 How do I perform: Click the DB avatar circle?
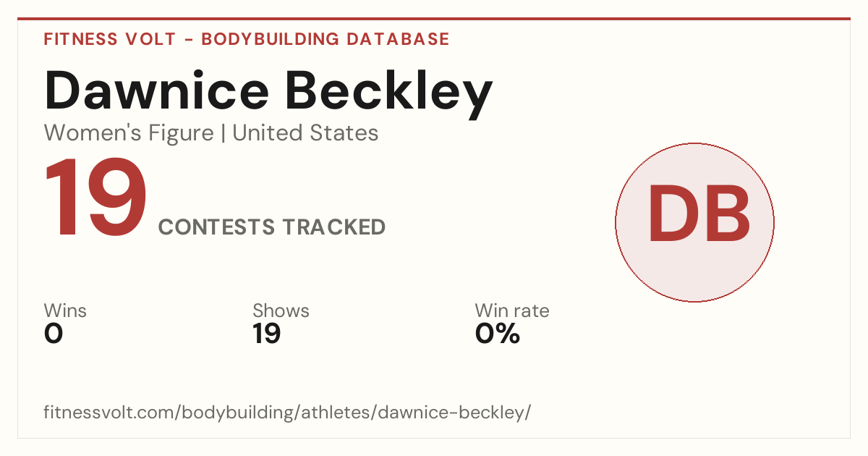tap(694, 222)
